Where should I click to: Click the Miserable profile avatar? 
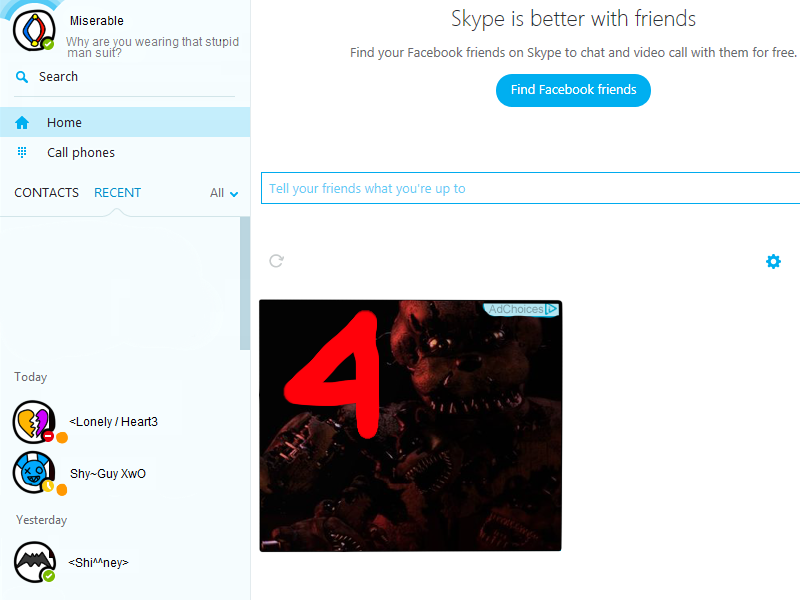coord(33,29)
